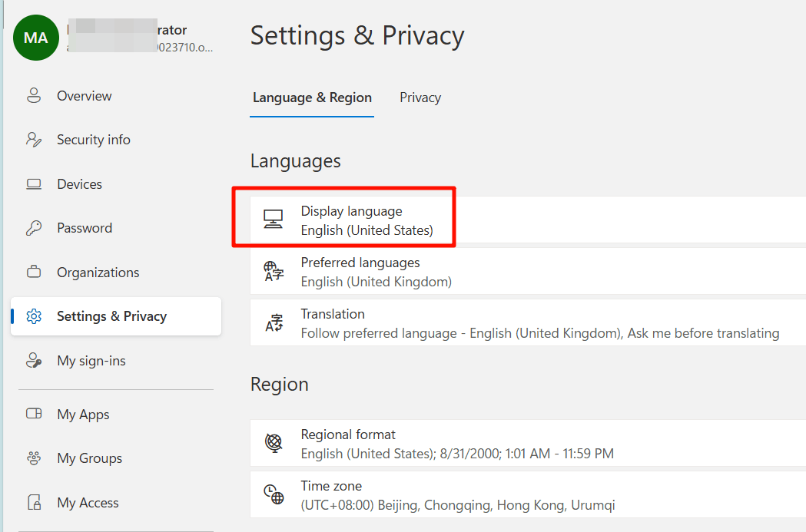Click the MA profile avatar

pos(35,37)
